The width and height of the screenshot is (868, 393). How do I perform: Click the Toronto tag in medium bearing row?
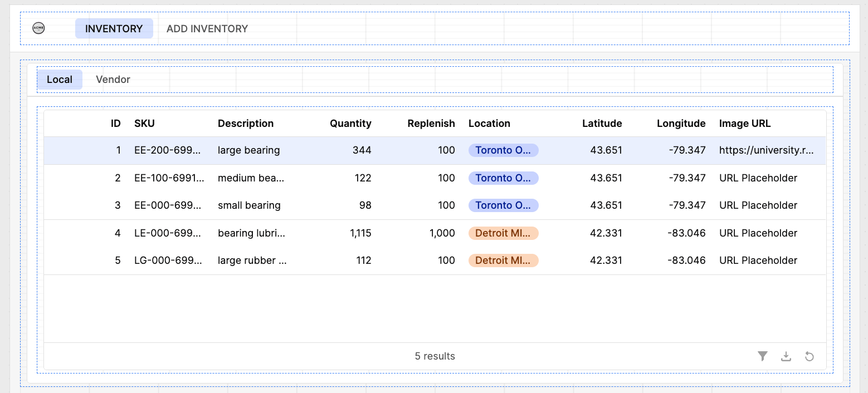coord(504,178)
